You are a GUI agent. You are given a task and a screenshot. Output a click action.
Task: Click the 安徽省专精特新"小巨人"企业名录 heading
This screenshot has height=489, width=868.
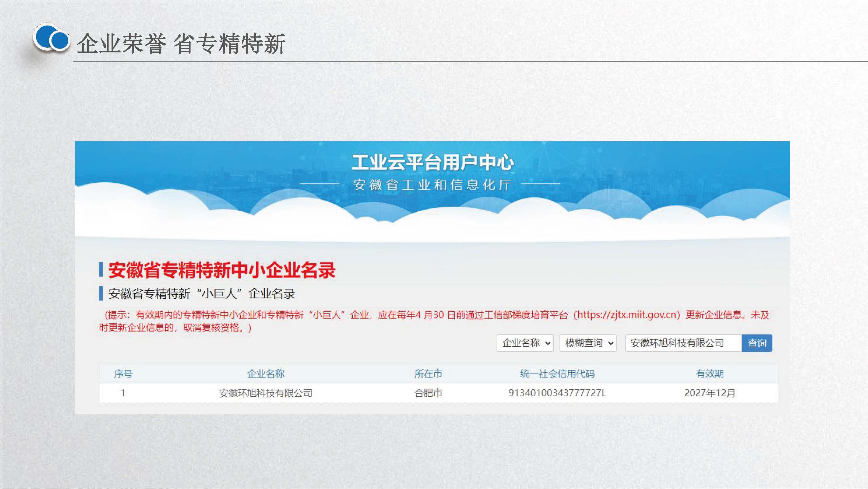[201, 294]
